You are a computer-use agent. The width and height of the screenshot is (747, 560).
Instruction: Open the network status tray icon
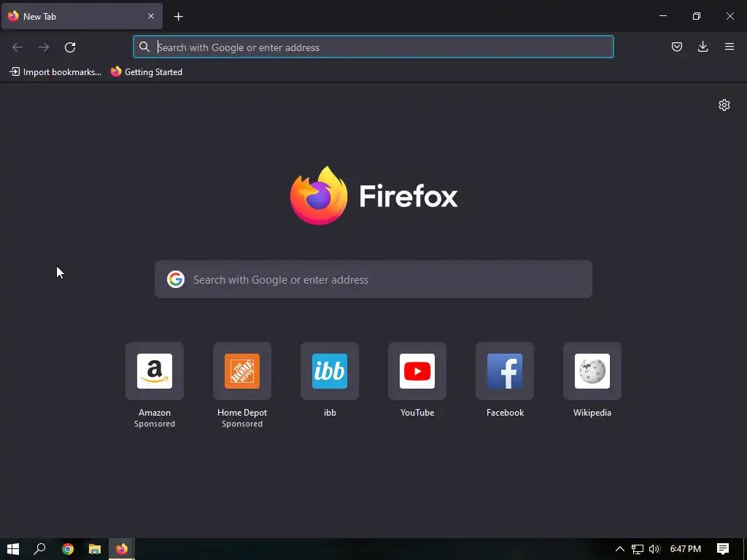637,549
